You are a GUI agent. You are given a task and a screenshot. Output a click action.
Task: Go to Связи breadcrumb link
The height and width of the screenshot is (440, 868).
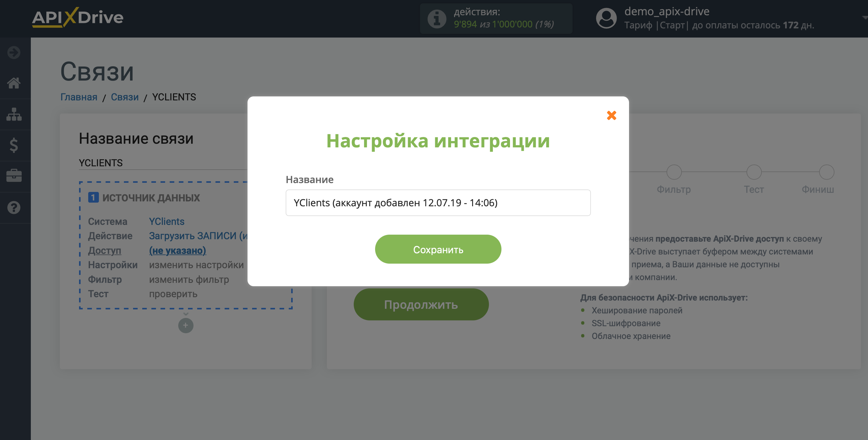tap(125, 97)
